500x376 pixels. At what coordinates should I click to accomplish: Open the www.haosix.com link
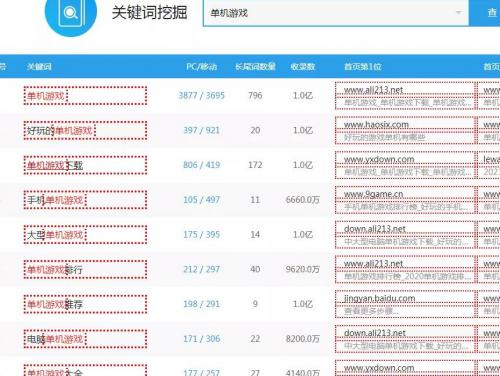pos(376,125)
